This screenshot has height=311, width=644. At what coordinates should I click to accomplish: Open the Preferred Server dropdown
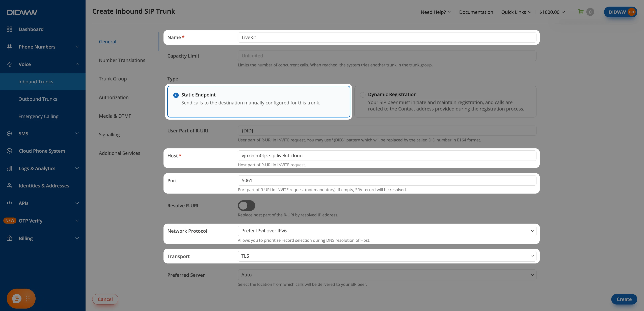[x=387, y=275]
